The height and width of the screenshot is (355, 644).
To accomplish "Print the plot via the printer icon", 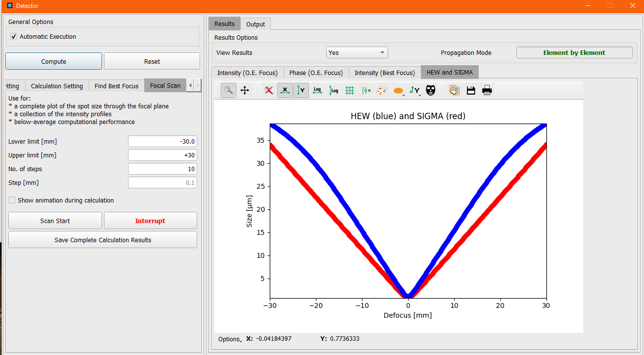I will click(x=487, y=90).
